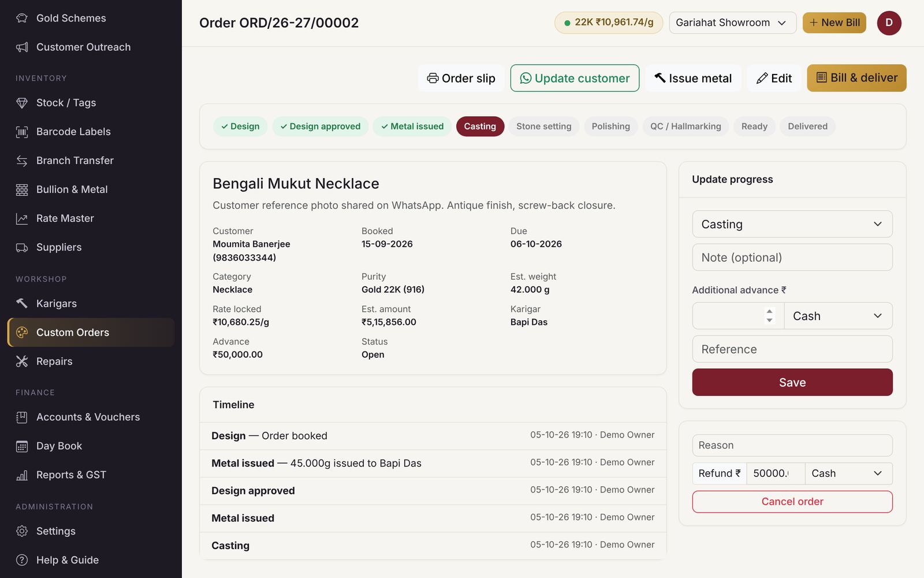Viewport: 924px width, 578px height.
Task: Click the New Bill button
Action: (834, 23)
